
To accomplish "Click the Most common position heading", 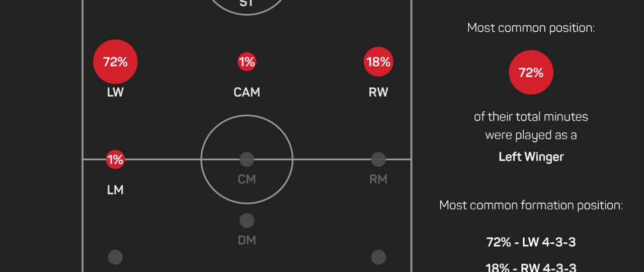I will [x=531, y=28].
